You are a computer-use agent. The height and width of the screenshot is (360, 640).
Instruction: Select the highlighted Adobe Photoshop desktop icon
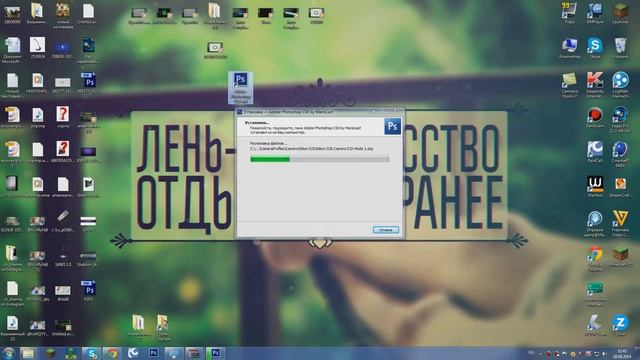coord(240,87)
